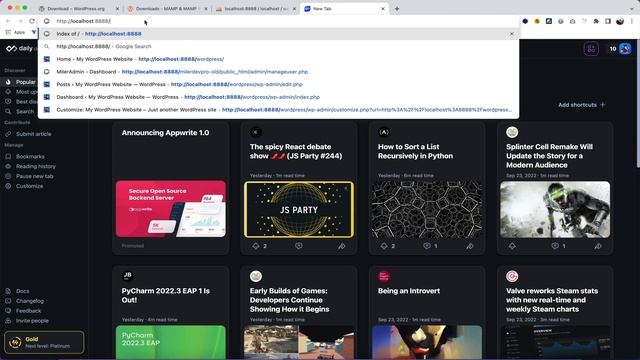Choose 'Posts ‹ My WordPress Website' suggestion
This screenshot has height=360, width=640.
(279, 84)
